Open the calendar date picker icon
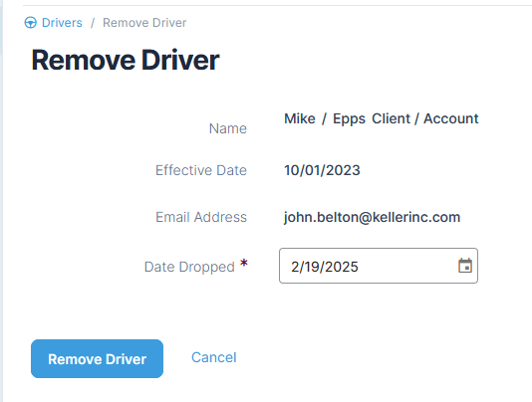This screenshot has height=402, width=532. point(465,266)
